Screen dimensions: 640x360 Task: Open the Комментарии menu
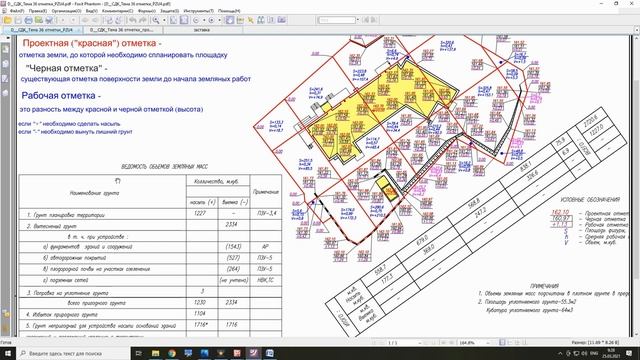(117, 11)
